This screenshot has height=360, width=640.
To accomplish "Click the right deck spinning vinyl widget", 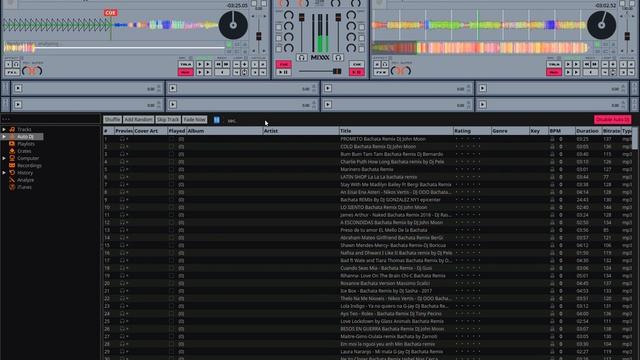I will 601,25.
